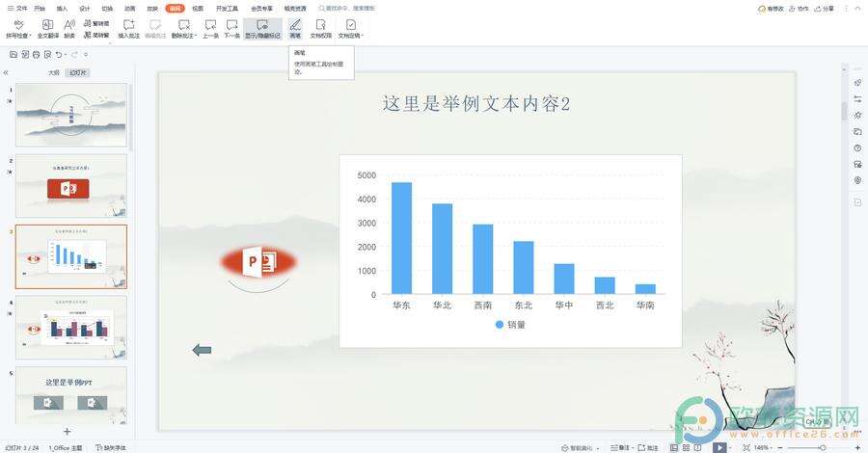The height and width of the screenshot is (453, 868).
Task: Switch to the 会员专享 (Member) tab
Action: (x=261, y=9)
